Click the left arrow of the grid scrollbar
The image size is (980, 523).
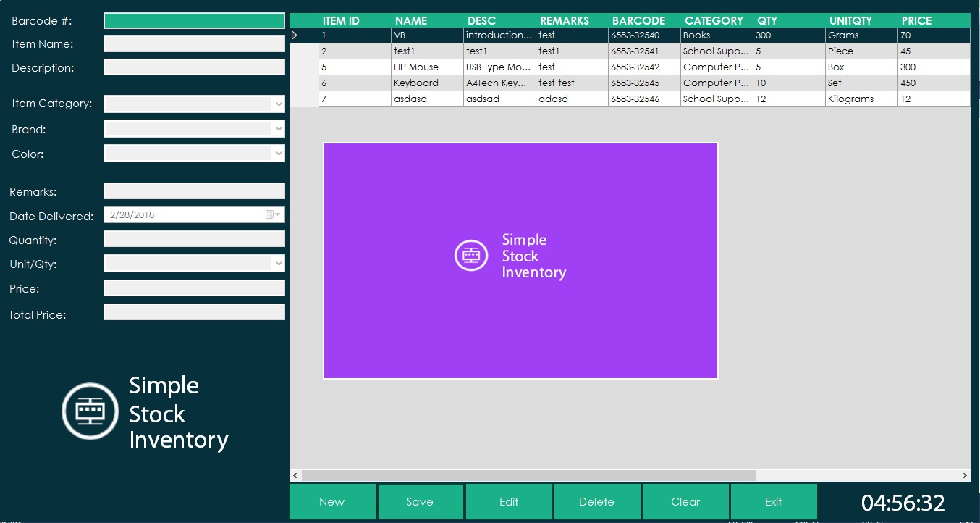pyautogui.click(x=295, y=476)
